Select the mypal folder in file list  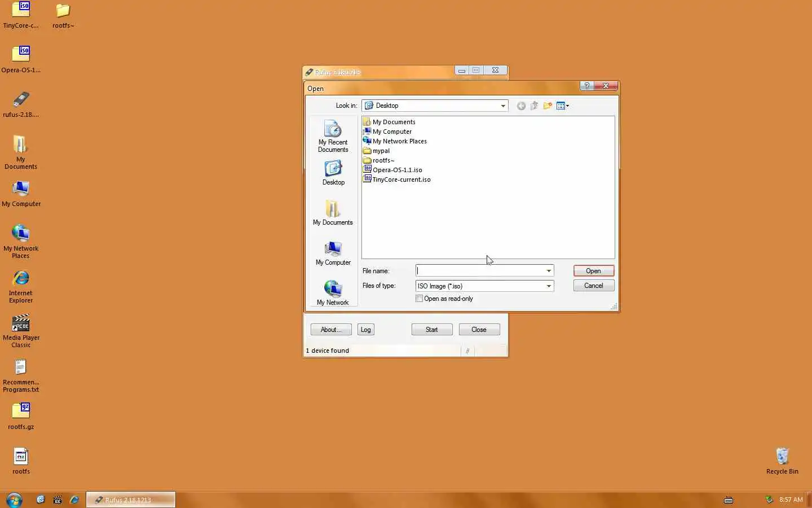coord(376,151)
